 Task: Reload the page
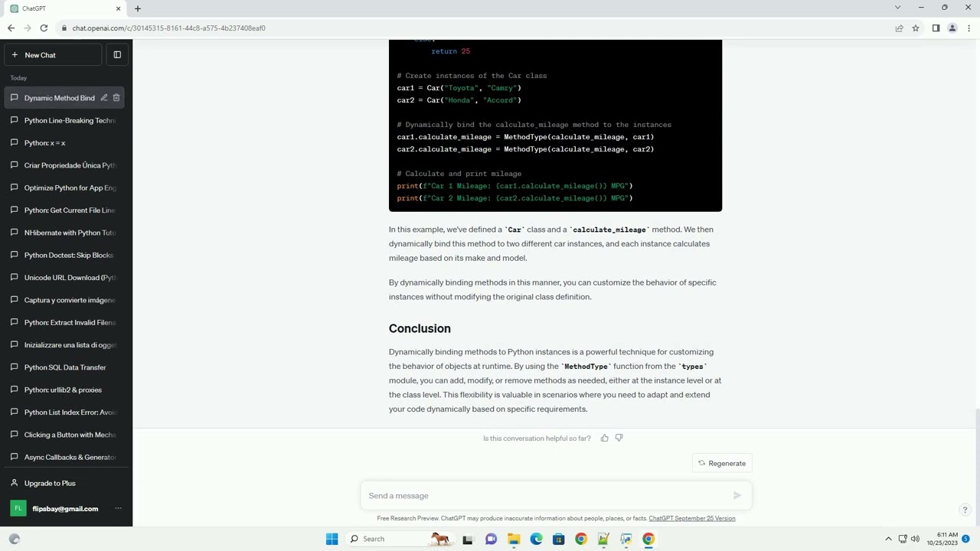tap(44, 28)
